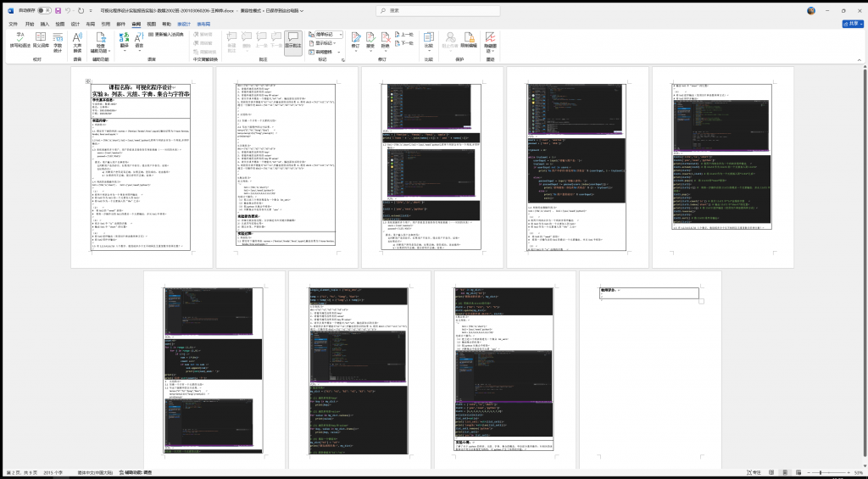Start Read Aloud (大声朗读)
Screen dimensions: 868x479
(77, 42)
